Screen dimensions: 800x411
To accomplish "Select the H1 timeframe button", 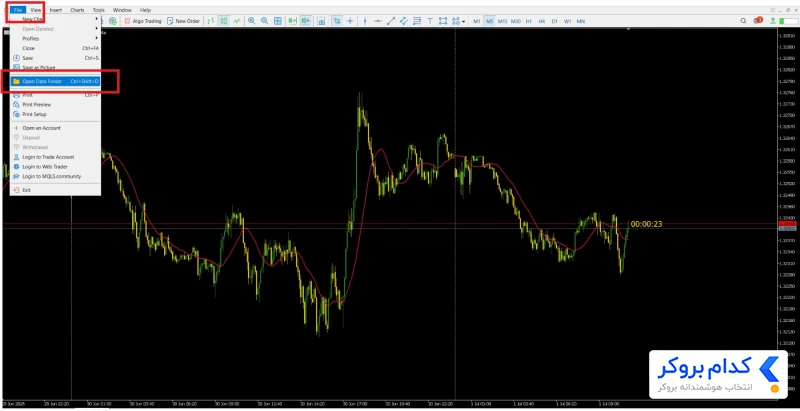I will (x=529, y=21).
